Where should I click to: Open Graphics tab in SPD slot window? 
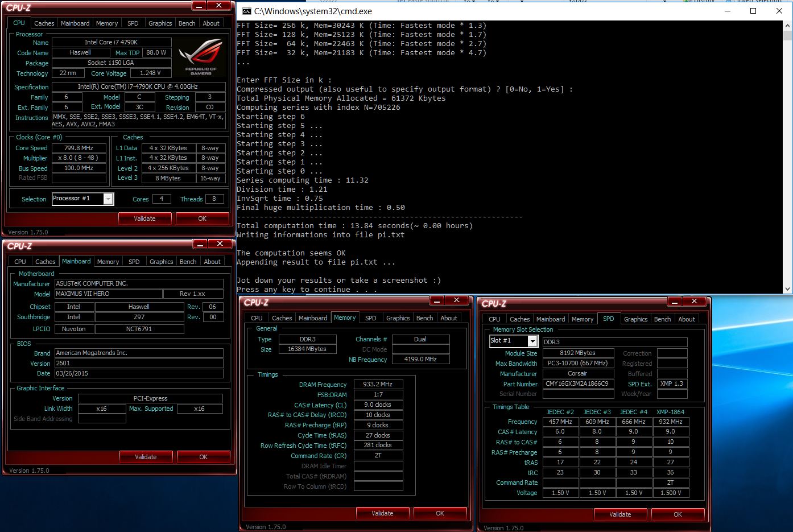(x=635, y=319)
